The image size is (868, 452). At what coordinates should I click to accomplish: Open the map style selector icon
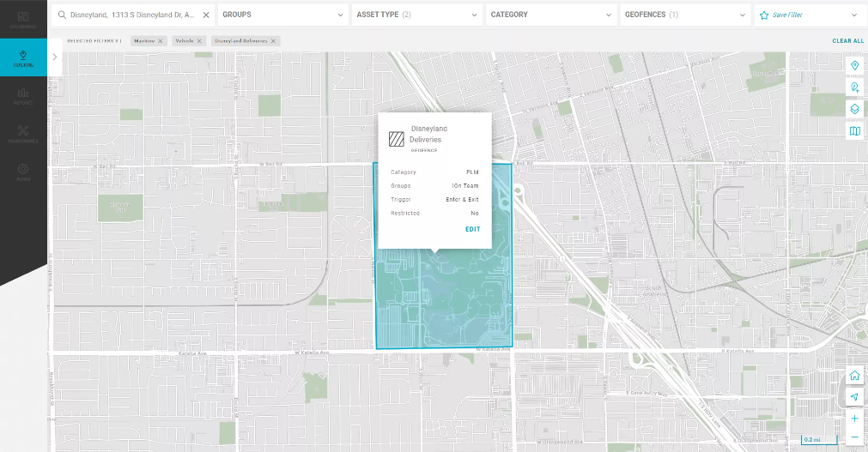click(x=855, y=131)
